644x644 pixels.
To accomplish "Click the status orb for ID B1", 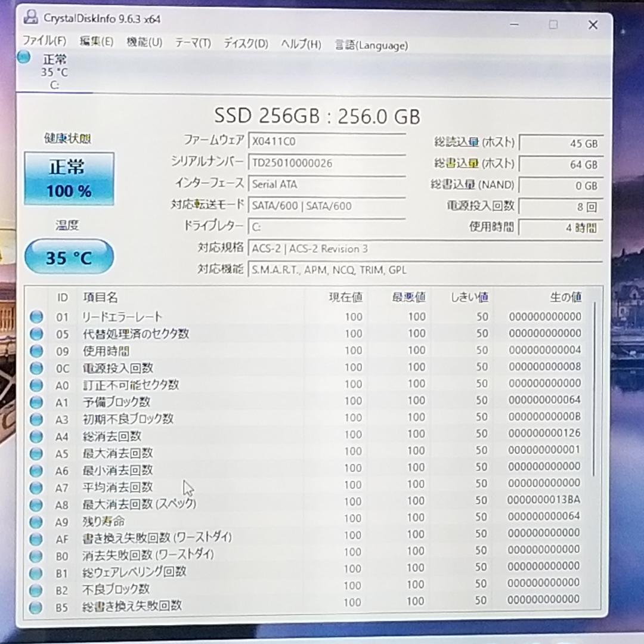I will pos(36,573).
